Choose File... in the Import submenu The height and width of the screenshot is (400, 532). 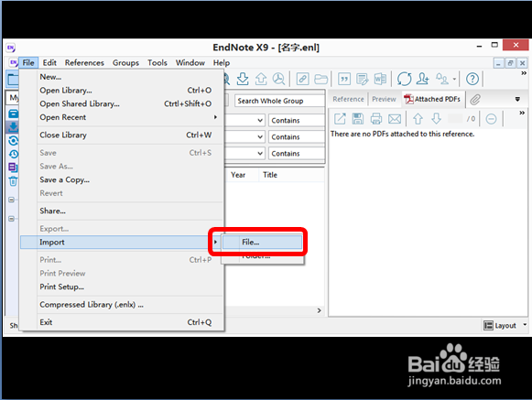coord(262,243)
